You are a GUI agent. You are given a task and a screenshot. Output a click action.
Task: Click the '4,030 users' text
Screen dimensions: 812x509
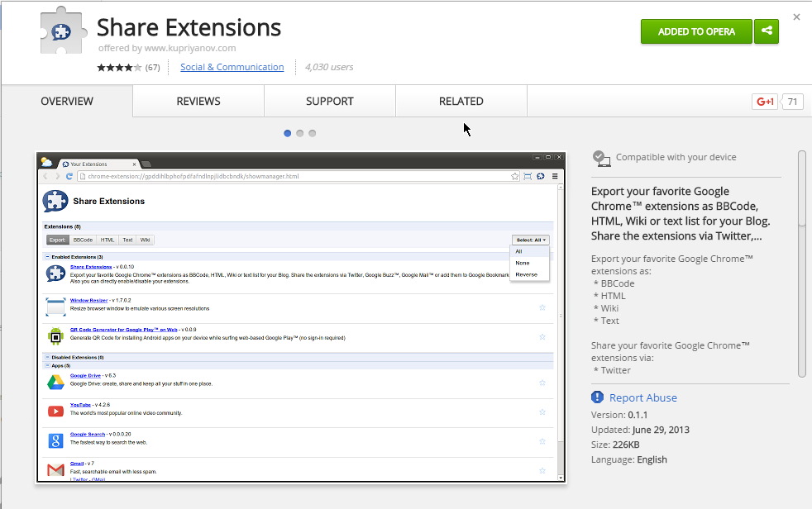coord(329,67)
